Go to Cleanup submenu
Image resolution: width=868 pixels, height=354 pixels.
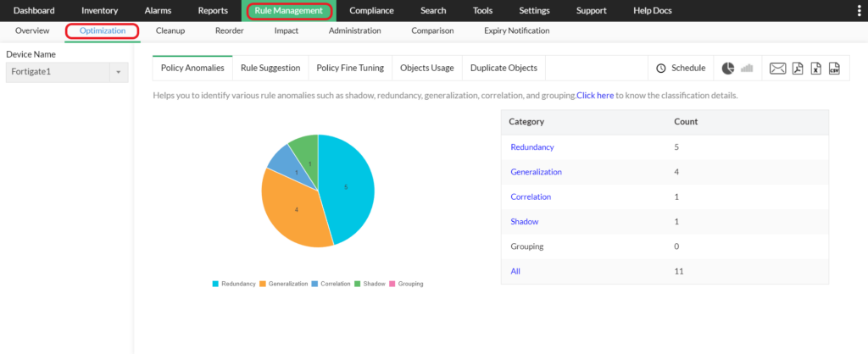coord(170,31)
